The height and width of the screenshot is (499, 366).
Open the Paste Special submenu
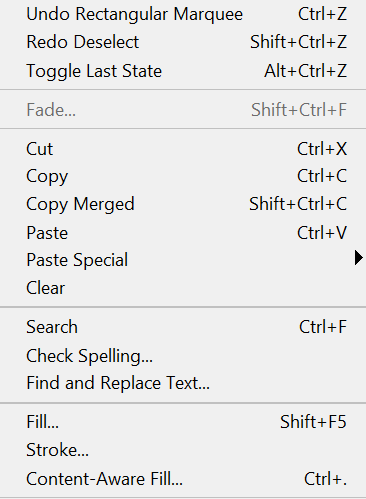[183, 260]
